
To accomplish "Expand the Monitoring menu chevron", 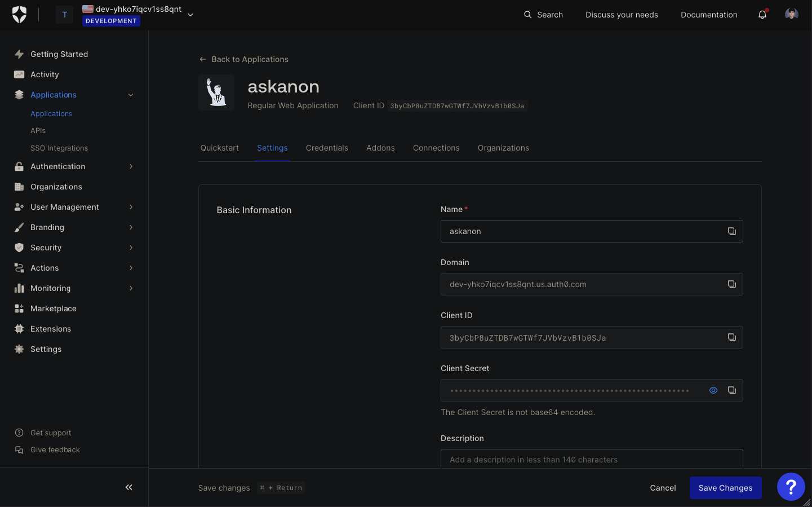I will pos(131,288).
